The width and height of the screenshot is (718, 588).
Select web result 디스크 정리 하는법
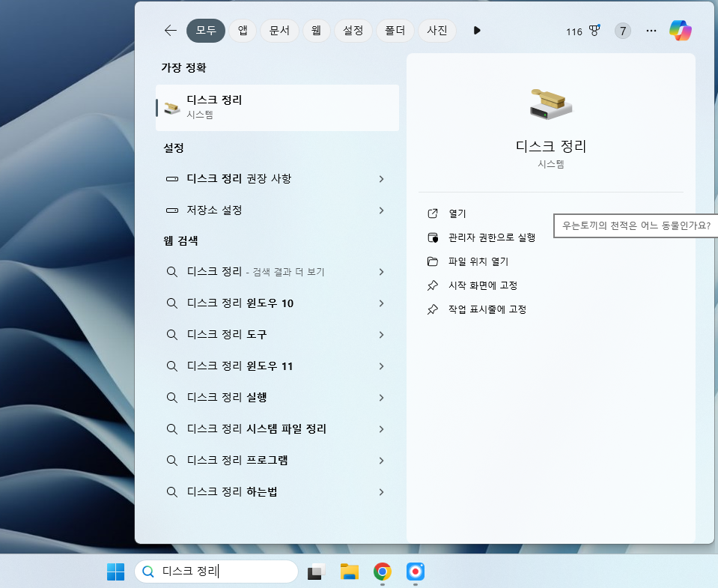coord(277,492)
